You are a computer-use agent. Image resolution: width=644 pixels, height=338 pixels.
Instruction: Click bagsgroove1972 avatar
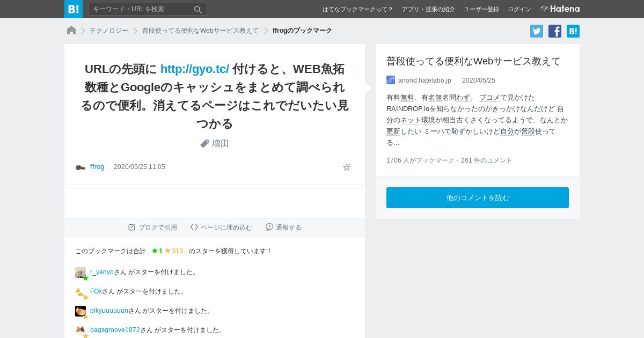[80, 330]
